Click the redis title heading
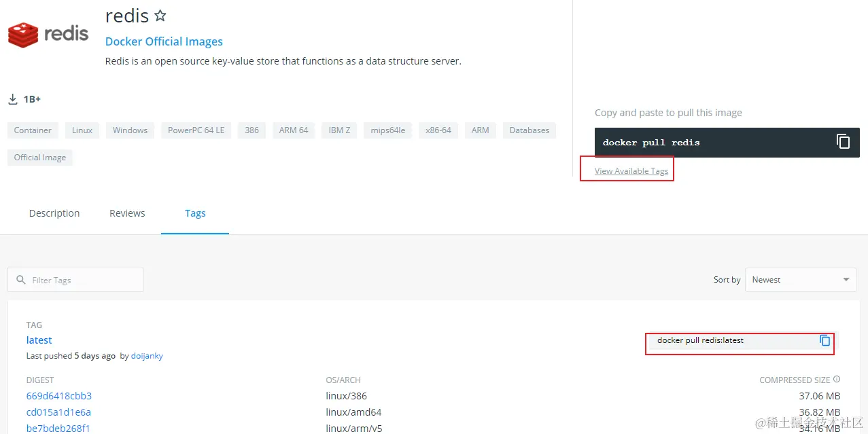The width and height of the screenshot is (868, 434). [127, 15]
